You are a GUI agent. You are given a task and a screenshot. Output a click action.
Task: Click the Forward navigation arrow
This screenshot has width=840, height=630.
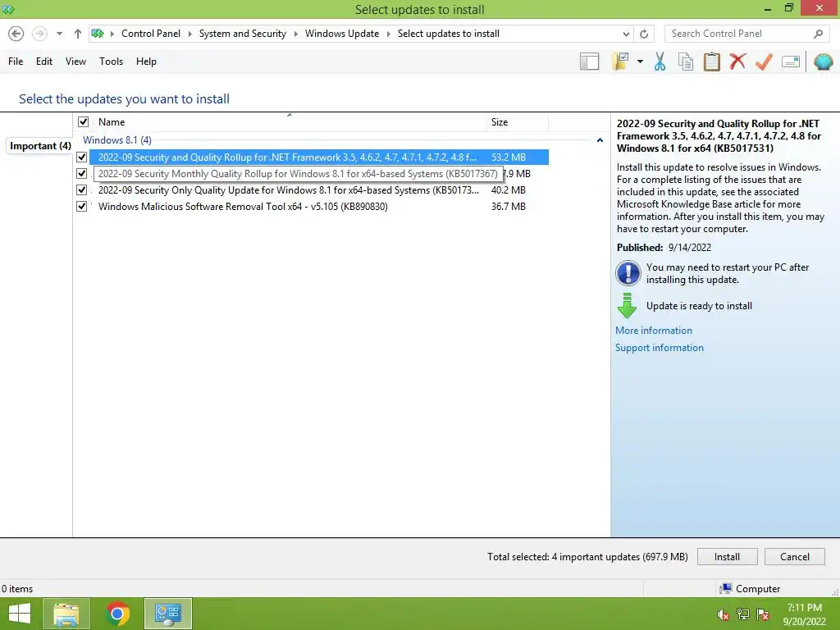39,34
